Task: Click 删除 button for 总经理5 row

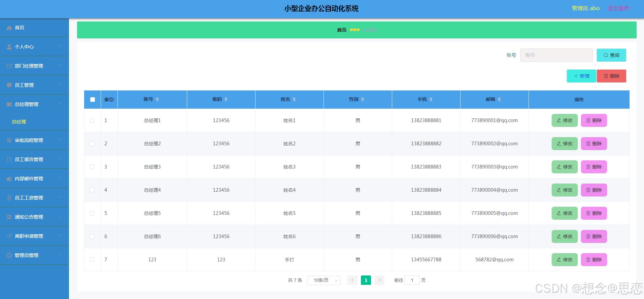Action: (594, 213)
